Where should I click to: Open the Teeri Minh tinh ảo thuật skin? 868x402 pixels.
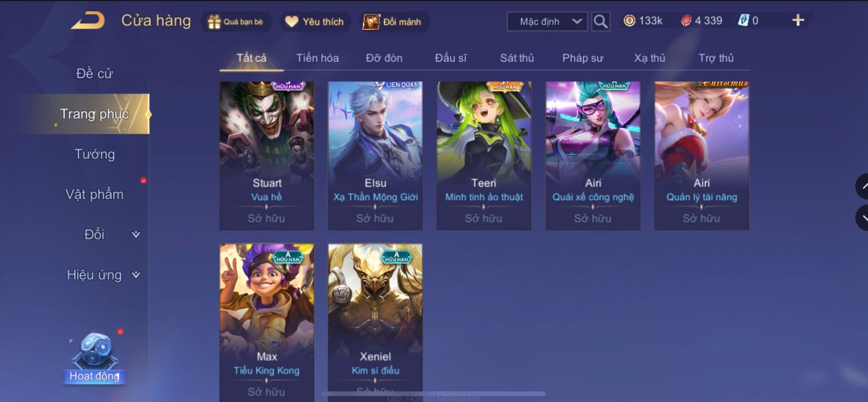(484, 156)
